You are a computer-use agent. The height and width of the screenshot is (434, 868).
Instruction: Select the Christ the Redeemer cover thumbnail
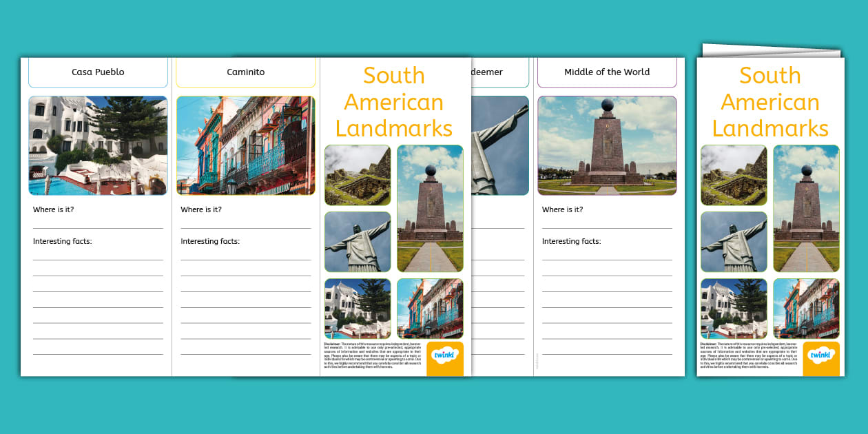click(x=734, y=241)
